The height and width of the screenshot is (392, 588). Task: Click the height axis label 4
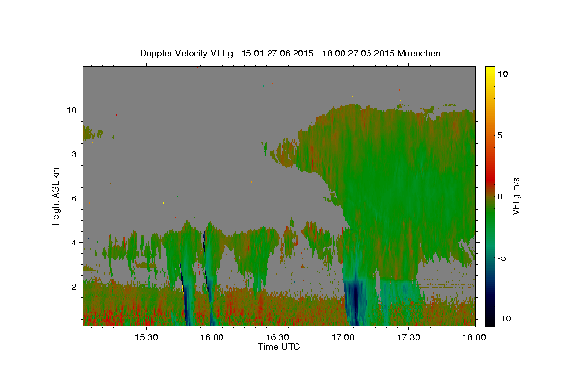click(74, 243)
